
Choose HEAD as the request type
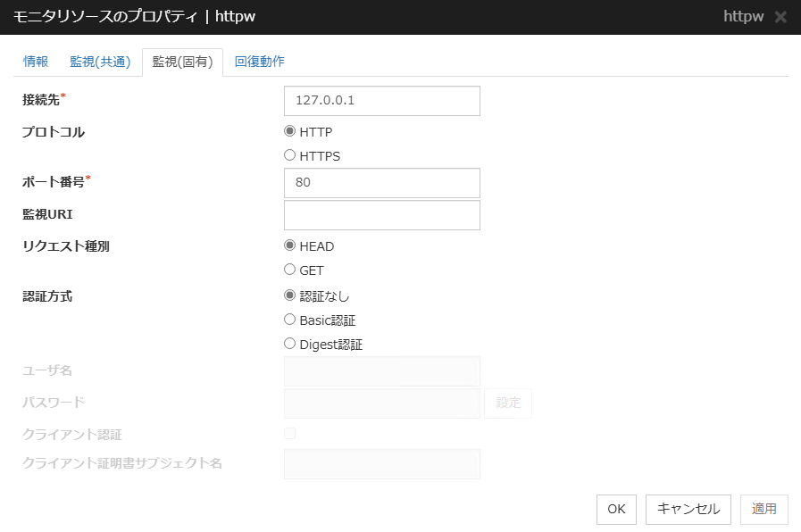[x=289, y=245]
